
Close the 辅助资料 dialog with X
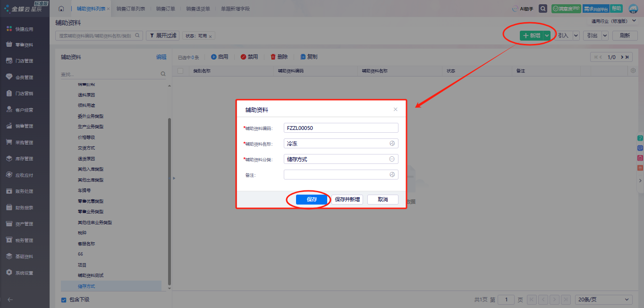pyautogui.click(x=396, y=110)
